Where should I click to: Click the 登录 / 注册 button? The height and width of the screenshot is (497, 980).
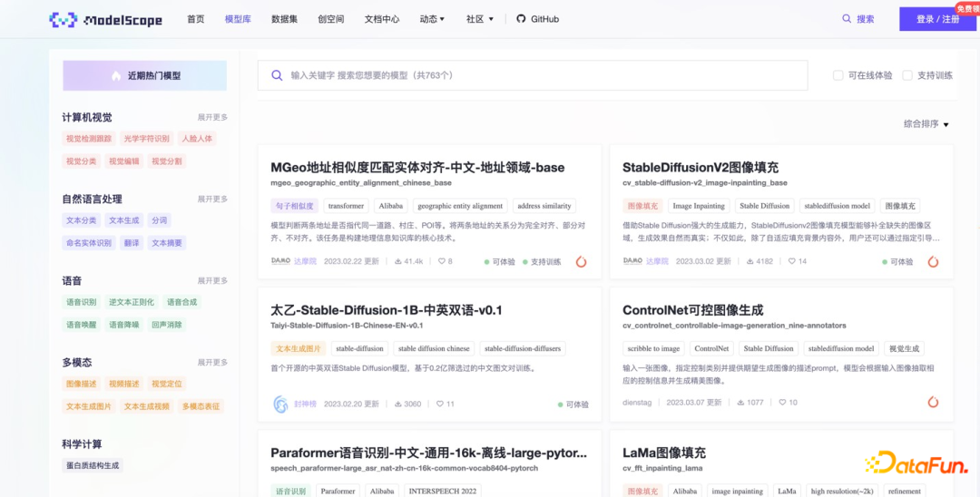937,19
